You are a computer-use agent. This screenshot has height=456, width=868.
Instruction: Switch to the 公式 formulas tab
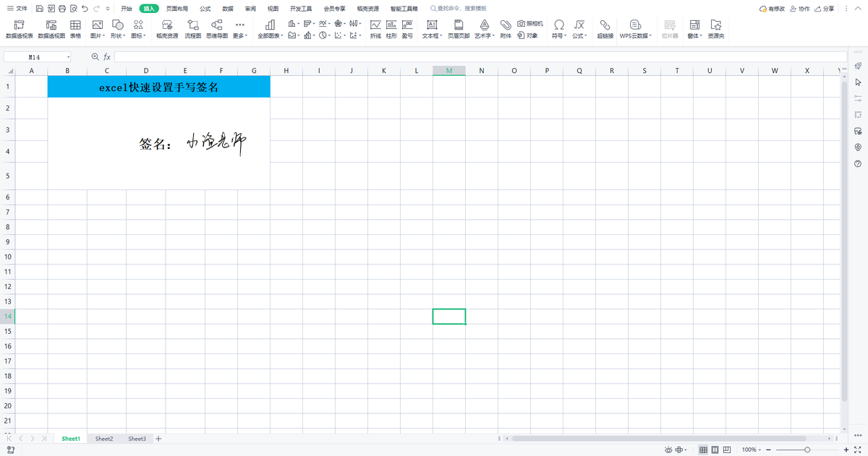coord(205,9)
